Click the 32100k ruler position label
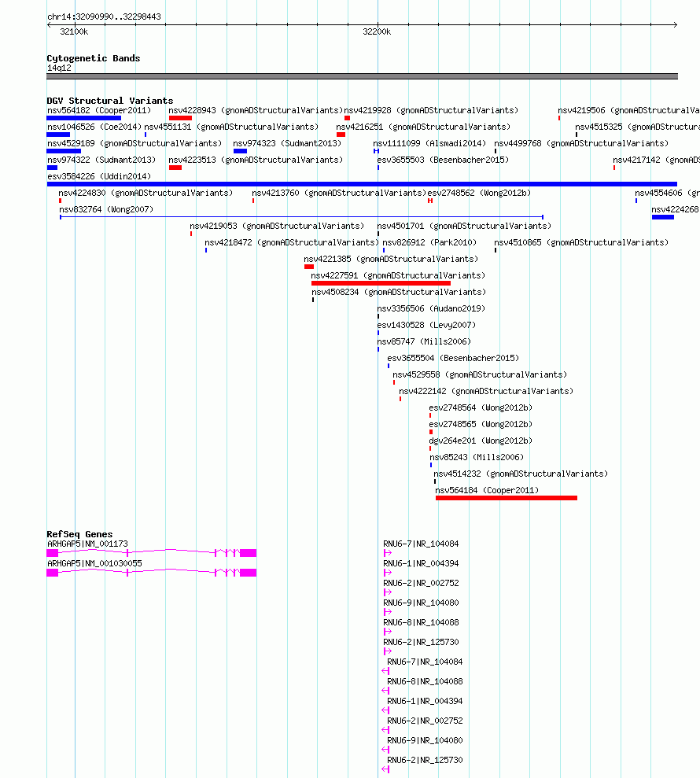Image resolution: width=700 pixels, height=778 pixels. [x=74, y=31]
